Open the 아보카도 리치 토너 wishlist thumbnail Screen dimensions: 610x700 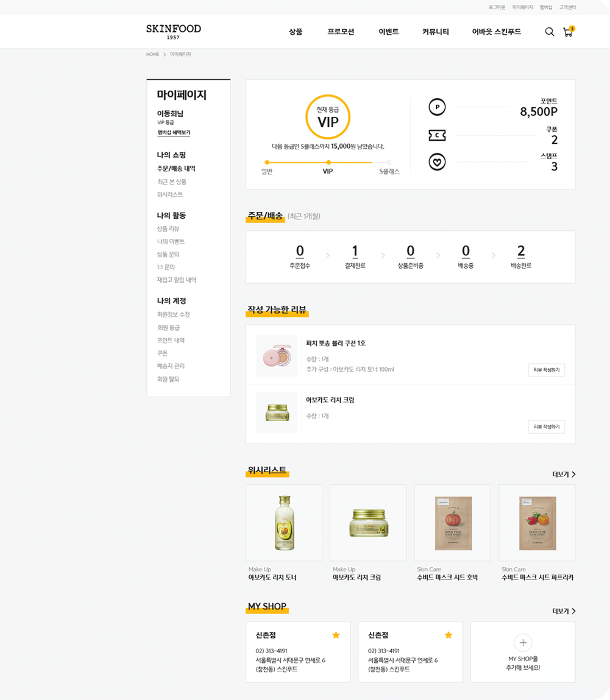(284, 523)
